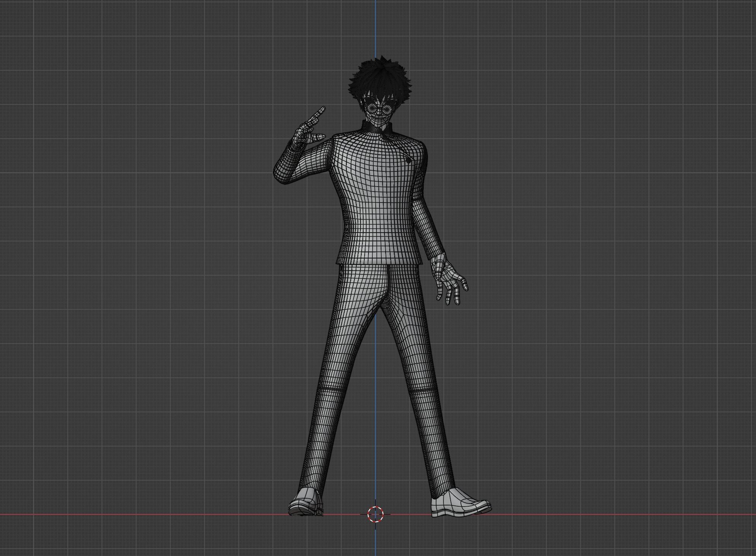Select the lowered open hand
This screenshot has width=756, height=556.
tap(449, 279)
